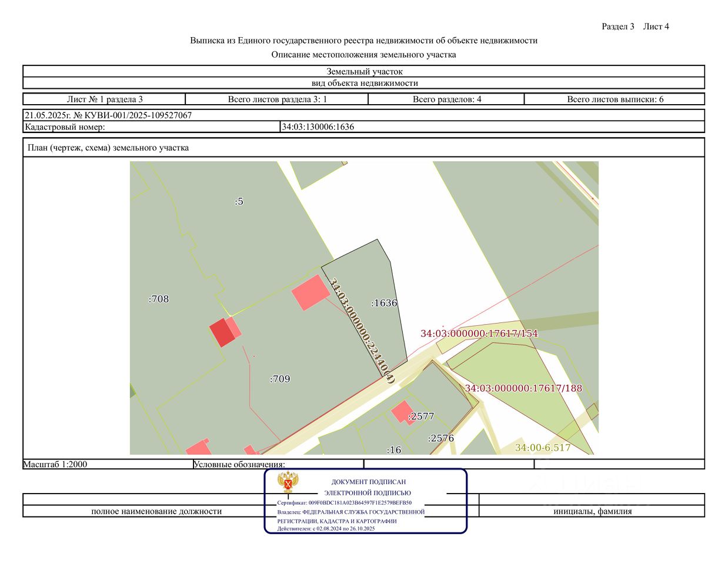Click map label '34:03:000000:17617/188'
The image size is (728, 563).
coord(523,388)
